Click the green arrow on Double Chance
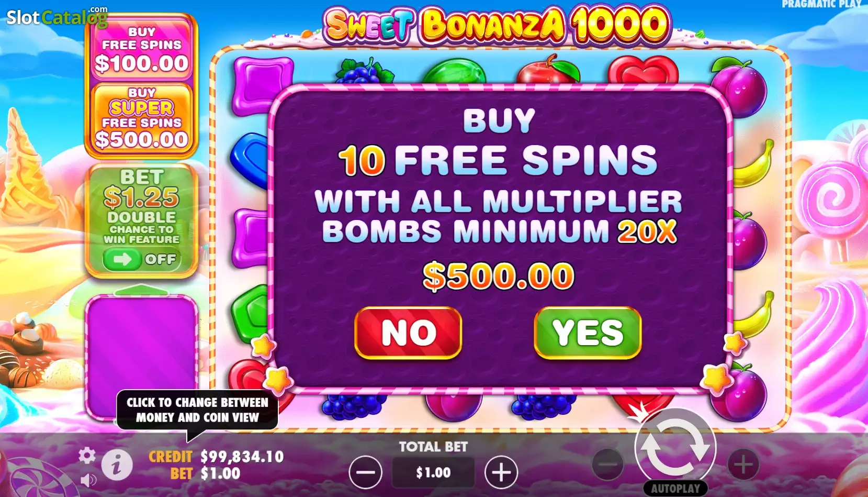The height and width of the screenshot is (497, 868). (x=122, y=259)
